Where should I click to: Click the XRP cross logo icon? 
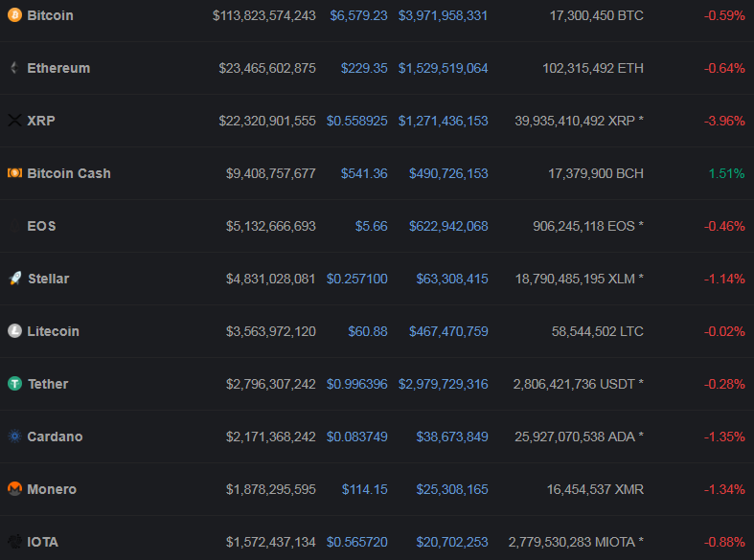15,121
